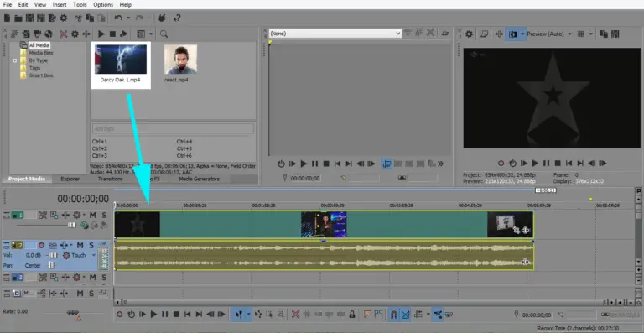
Task: Solo audio track 2
Action: pos(91,246)
